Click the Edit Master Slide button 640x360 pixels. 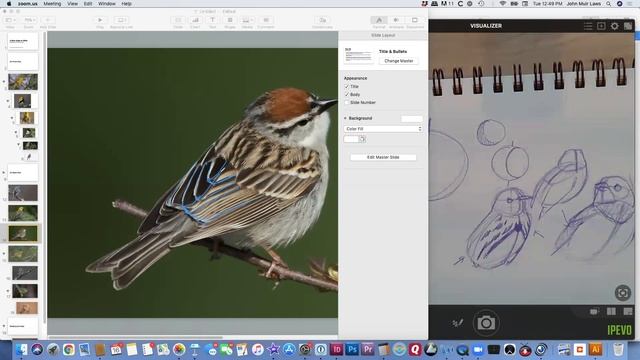click(x=383, y=157)
